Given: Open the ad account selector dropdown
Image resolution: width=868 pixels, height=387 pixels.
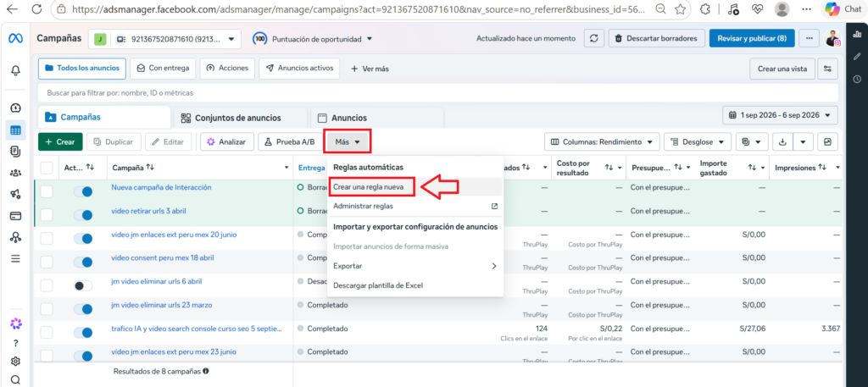Looking at the screenshot, I should 164,39.
